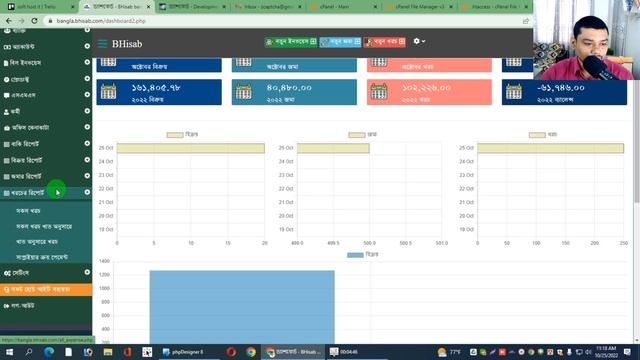
Task: Expand the বিল ইনভয়েস row plus icon
Action: [x=87, y=62]
